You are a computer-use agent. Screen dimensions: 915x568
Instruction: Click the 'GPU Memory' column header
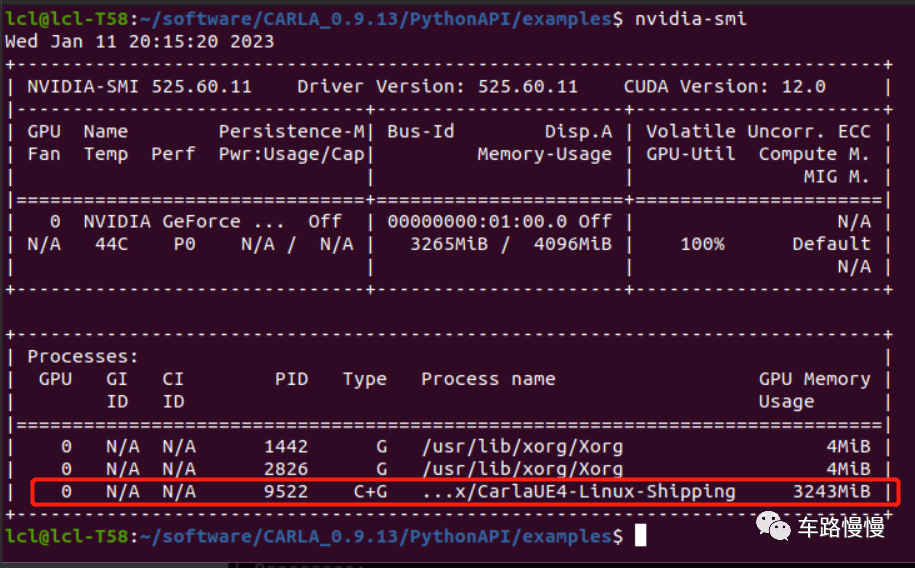(x=814, y=379)
